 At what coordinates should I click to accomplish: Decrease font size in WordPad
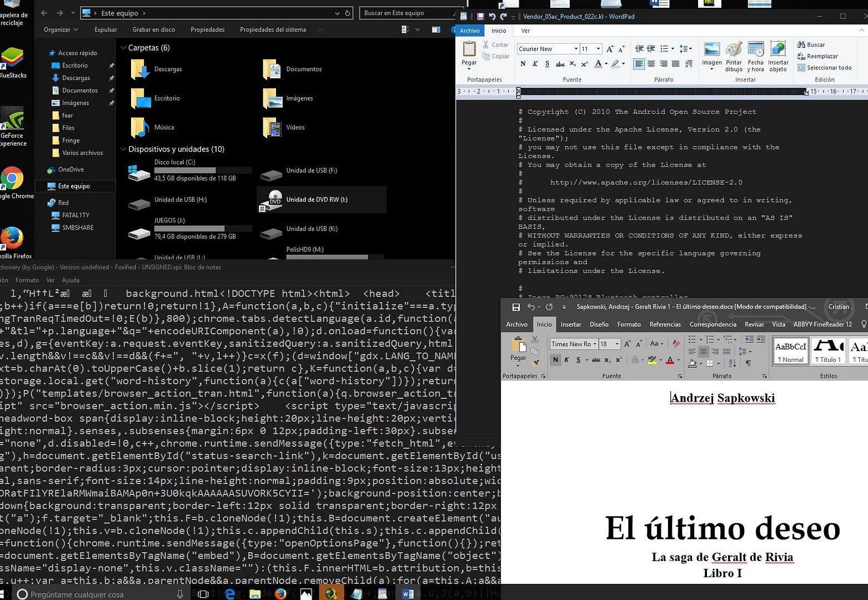click(621, 49)
